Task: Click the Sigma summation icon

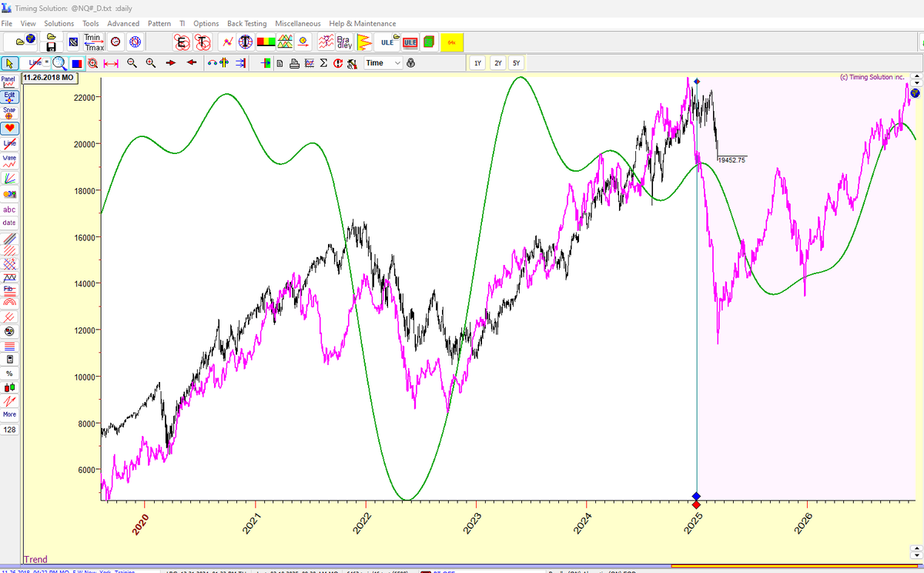Action: (x=323, y=63)
